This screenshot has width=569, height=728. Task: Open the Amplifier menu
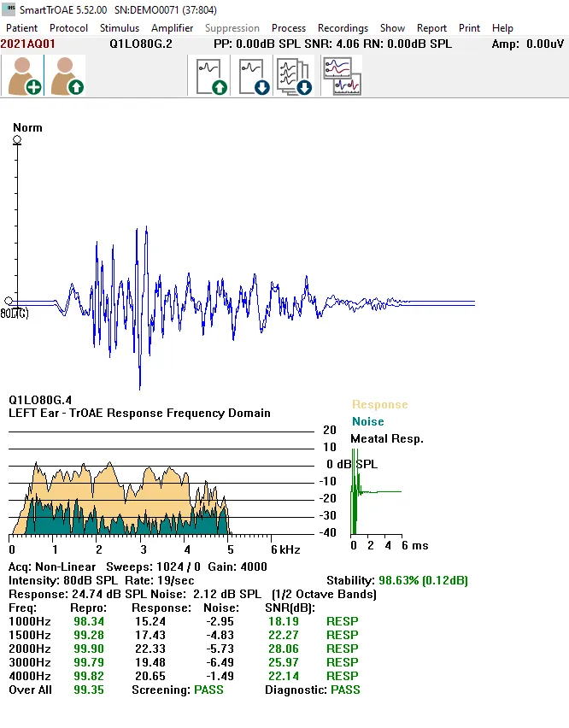173,28
